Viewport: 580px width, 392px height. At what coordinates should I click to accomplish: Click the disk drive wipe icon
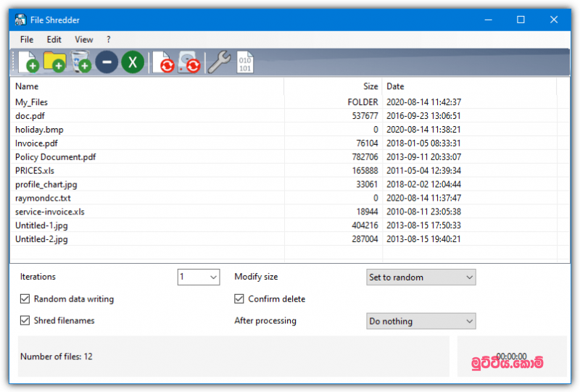tap(188, 62)
